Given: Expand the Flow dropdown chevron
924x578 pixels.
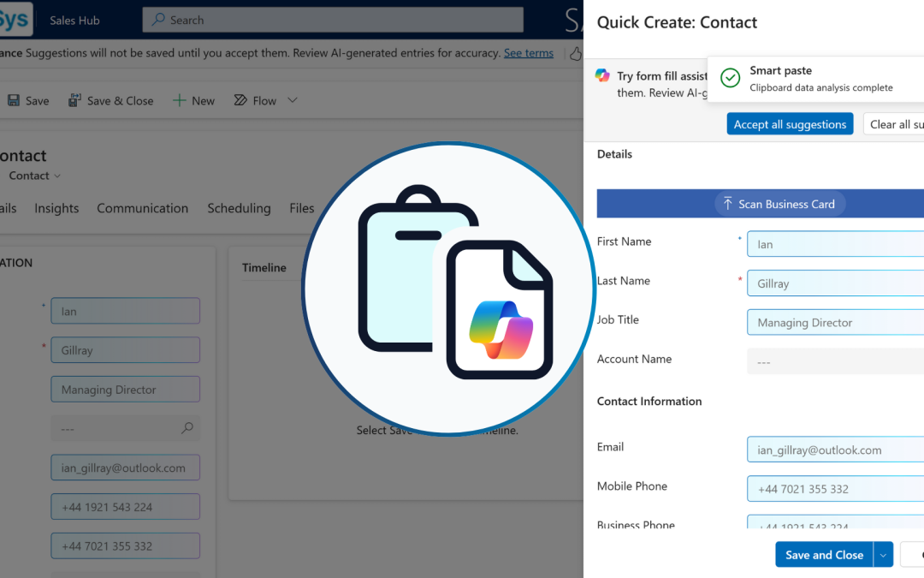Looking at the screenshot, I should click(293, 100).
